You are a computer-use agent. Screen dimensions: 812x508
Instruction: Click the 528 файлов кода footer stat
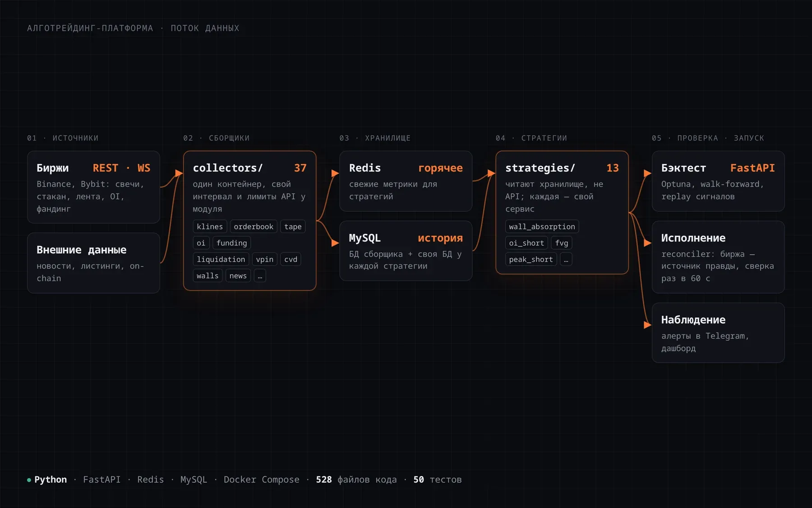tap(356, 480)
